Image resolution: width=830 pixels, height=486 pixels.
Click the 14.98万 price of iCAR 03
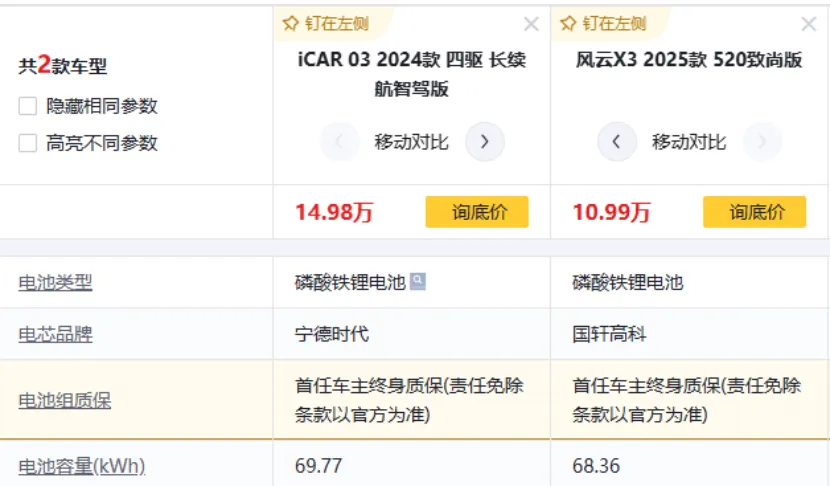pos(334,212)
